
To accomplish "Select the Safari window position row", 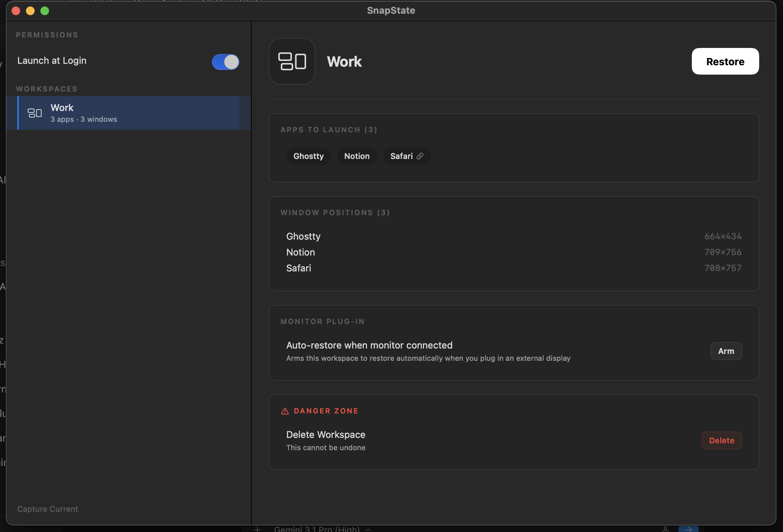I will point(514,268).
